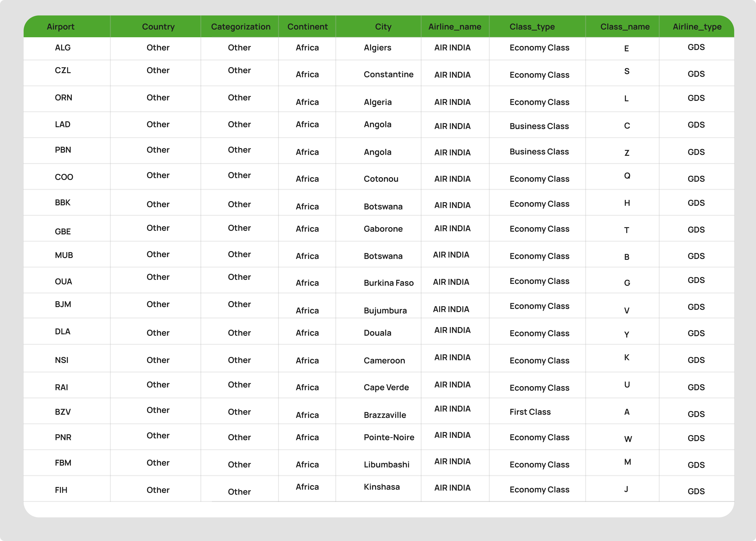The width and height of the screenshot is (756, 541).
Task: Click GDS in the FIH row
Action: 696,491
